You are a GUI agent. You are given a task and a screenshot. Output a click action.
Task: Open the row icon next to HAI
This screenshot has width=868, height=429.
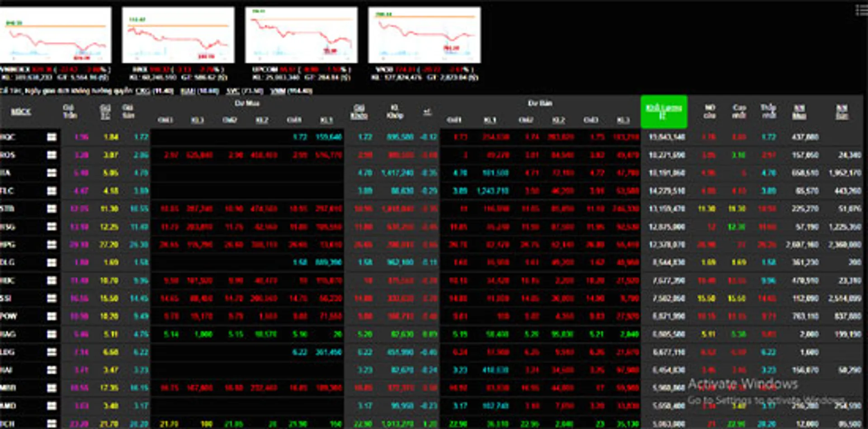tap(52, 370)
